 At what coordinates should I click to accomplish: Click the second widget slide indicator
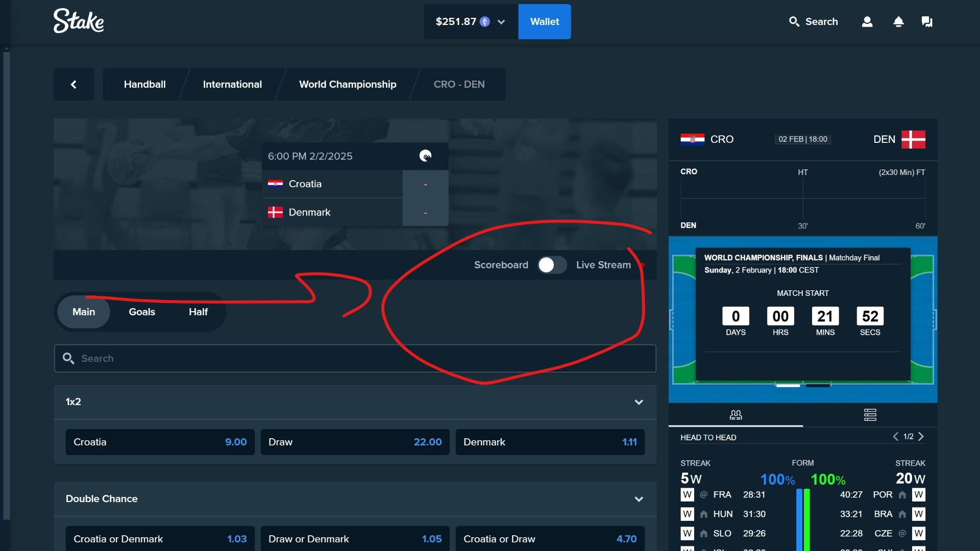point(818,386)
